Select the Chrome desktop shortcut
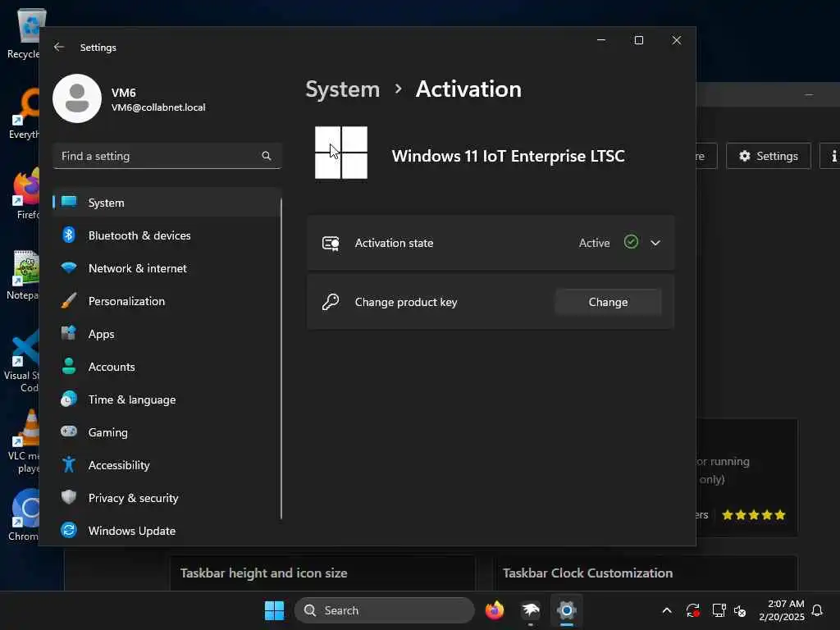The width and height of the screenshot is (840, 630). pyautogui.click(x=24, y=515)
